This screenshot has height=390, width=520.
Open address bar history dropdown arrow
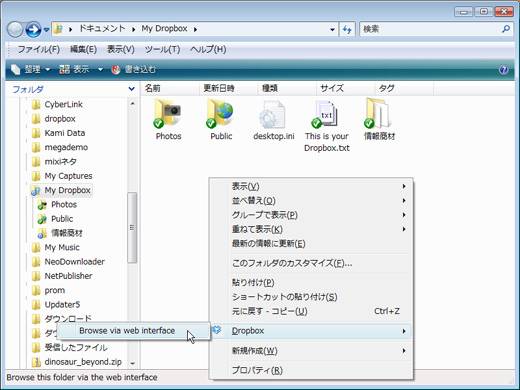click(x=332, y=29)
